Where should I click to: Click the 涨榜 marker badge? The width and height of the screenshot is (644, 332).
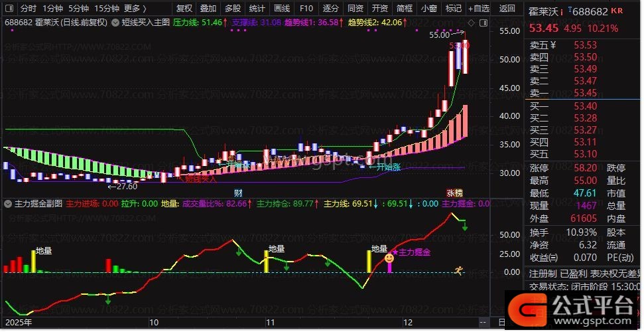(x=455, y=193)
